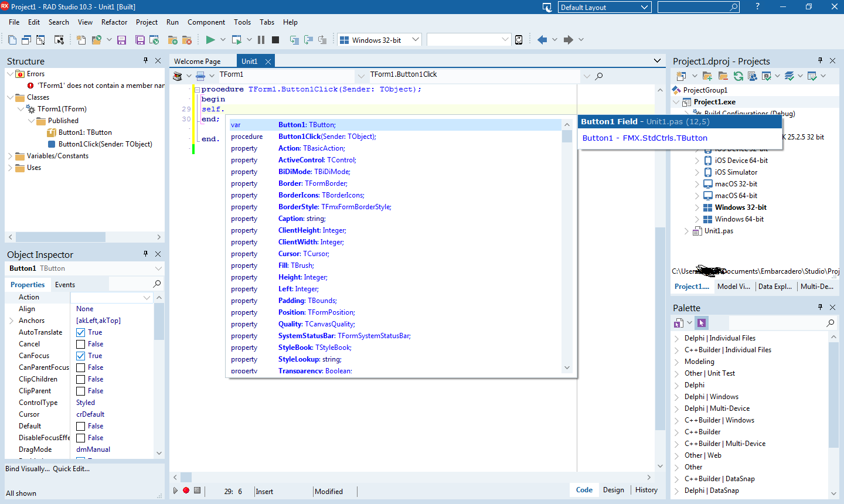Click the Step Over debug icon

point(308,40)
